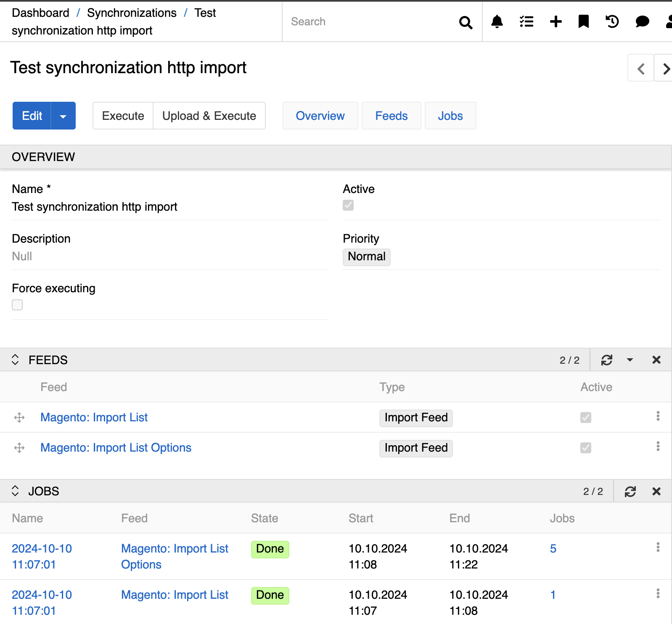Open the user profile icon

tap(669, 21)
